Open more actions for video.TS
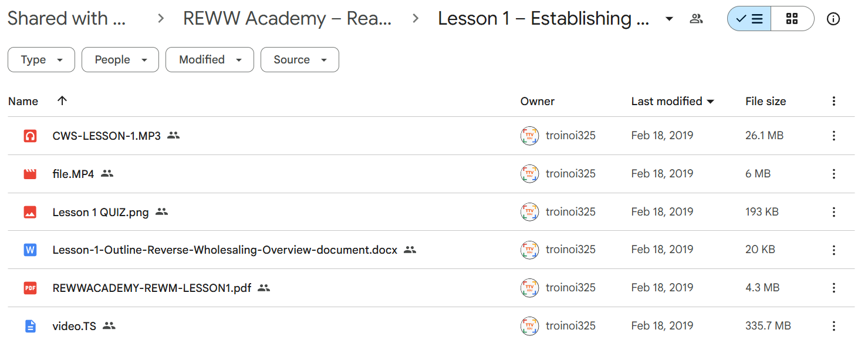Image resolution: width=868 pixels, height=343 pixels. (x=833, y=326)
